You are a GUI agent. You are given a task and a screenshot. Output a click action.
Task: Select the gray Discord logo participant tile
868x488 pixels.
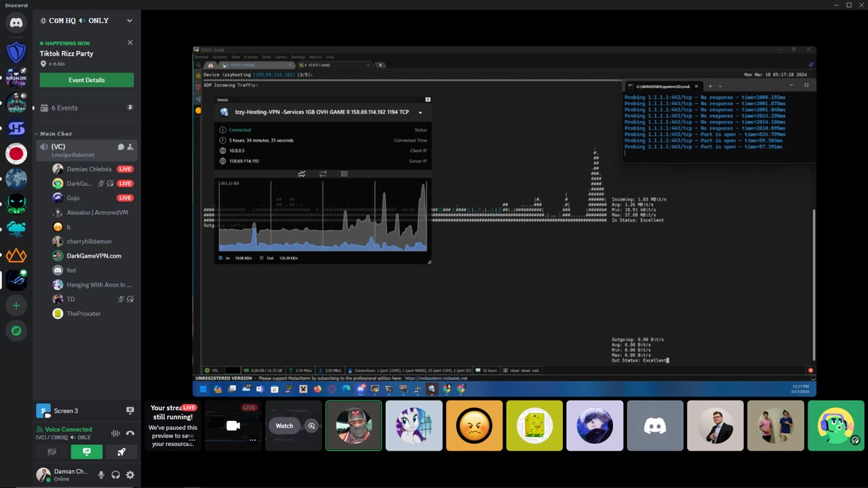click(x=655, y=426)
